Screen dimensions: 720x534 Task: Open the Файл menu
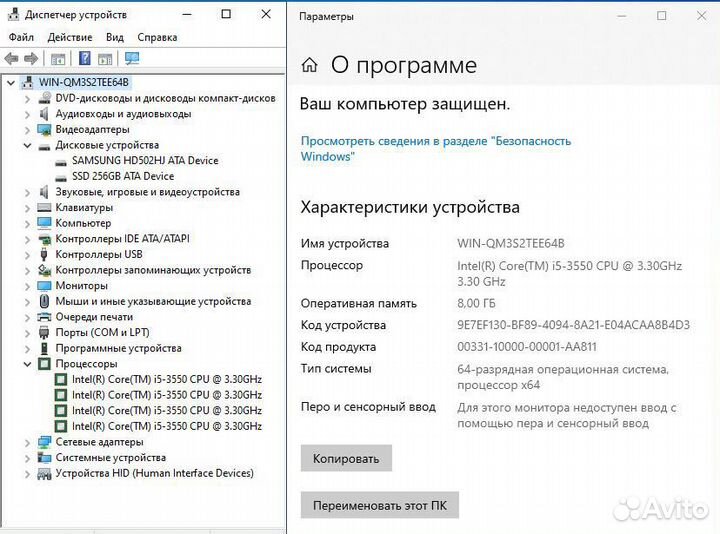pyautogui.click(x=21, y=37)
